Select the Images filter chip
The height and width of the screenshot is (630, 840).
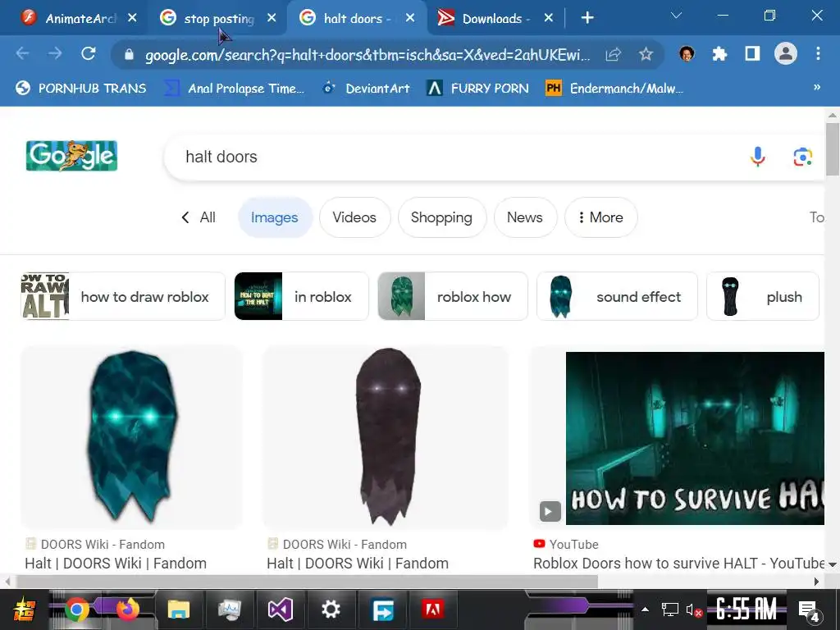pos(275,217)
